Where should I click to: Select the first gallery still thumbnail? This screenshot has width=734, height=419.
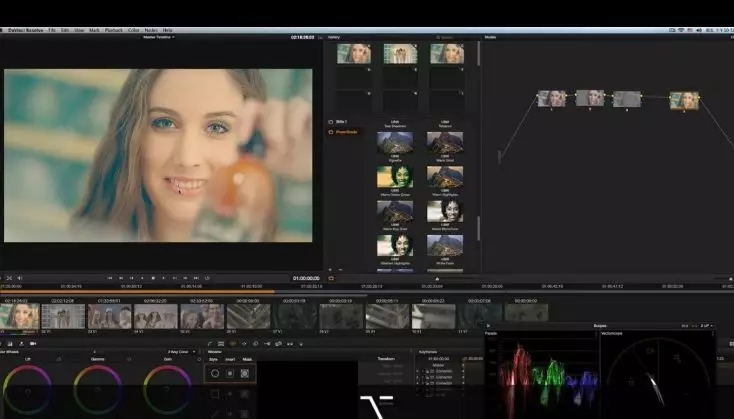[354, 53]
